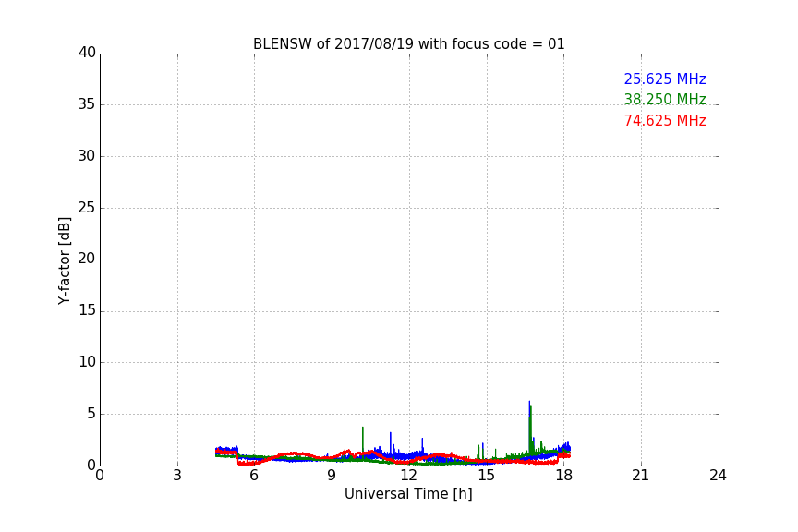
Task: Click the y-axis tick label 40
Action: pyautogui.click(x=87, y=53)
